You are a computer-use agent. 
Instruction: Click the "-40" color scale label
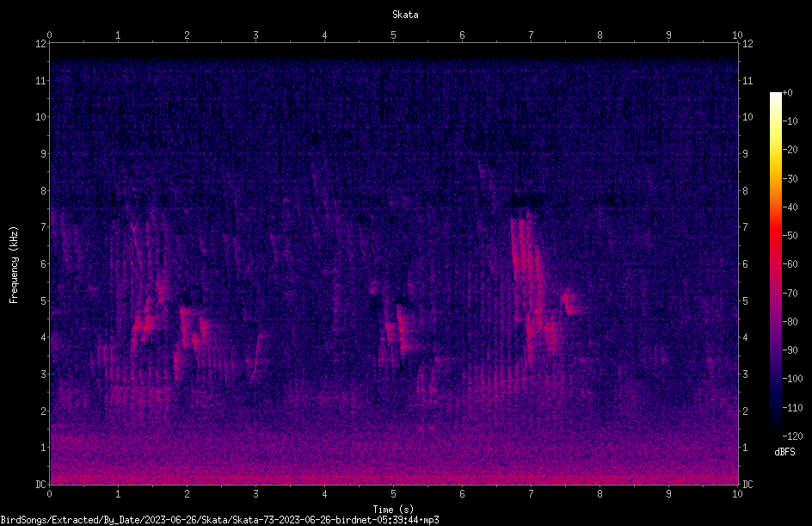coord(790,207)
